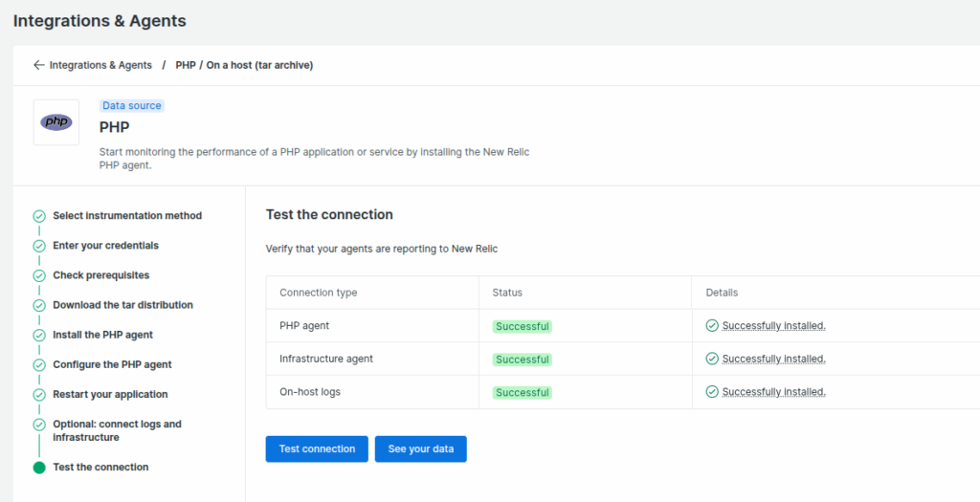Open the Enter your credentials step
Screen dimensions: 980x502
coord(105,246)
